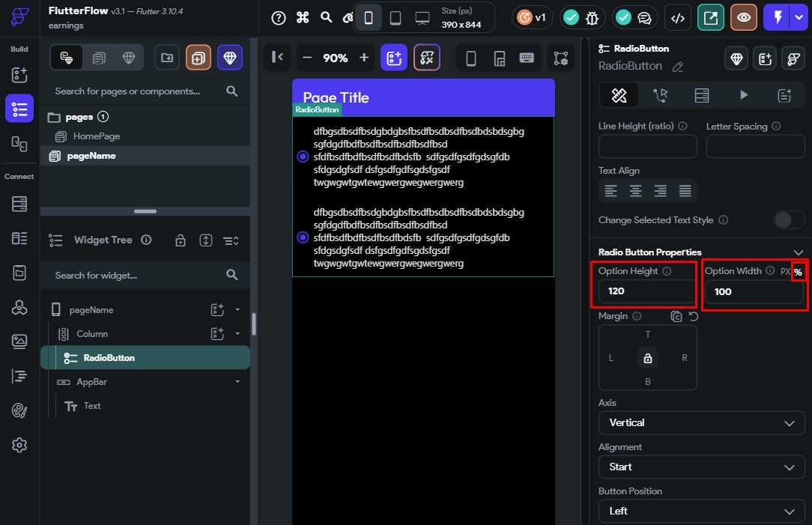Open the v1 version control button

(532, 18)
